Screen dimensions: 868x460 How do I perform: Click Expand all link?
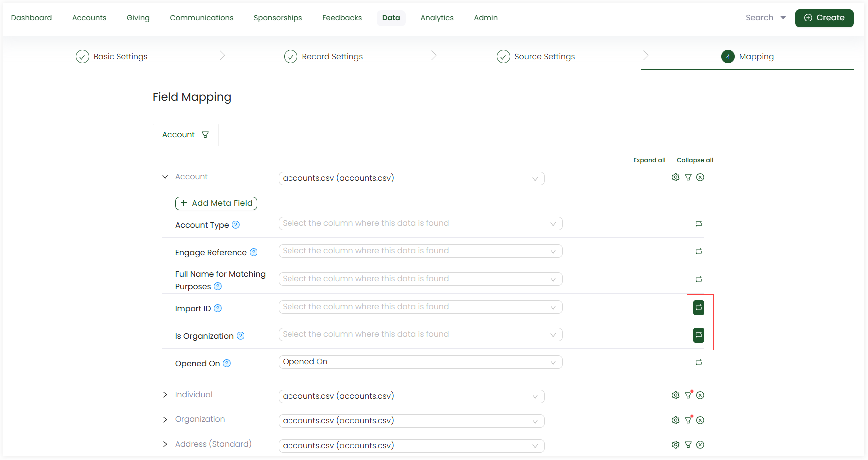pyautogui.click(x=649, y=160)
